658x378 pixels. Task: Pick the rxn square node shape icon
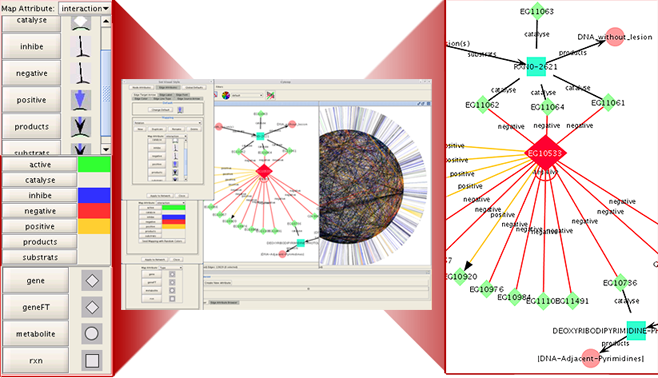tap(92, 361)
